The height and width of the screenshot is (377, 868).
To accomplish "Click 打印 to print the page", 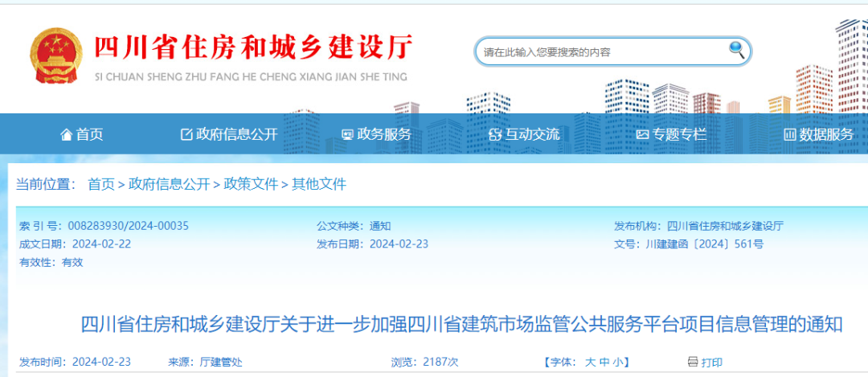I will pos(712,363).
